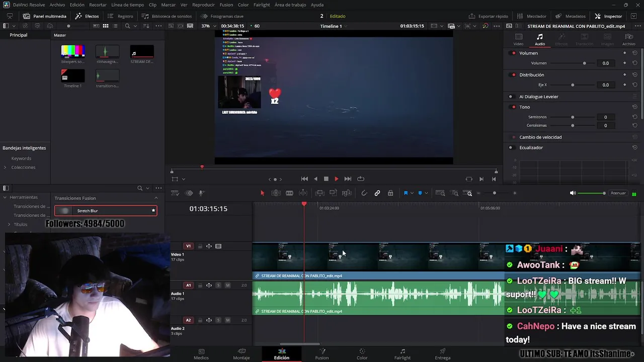The height and width of the screenshot is (362, 644).
Task: Click the Atenuar dim button
Action: tap(618, 193)
